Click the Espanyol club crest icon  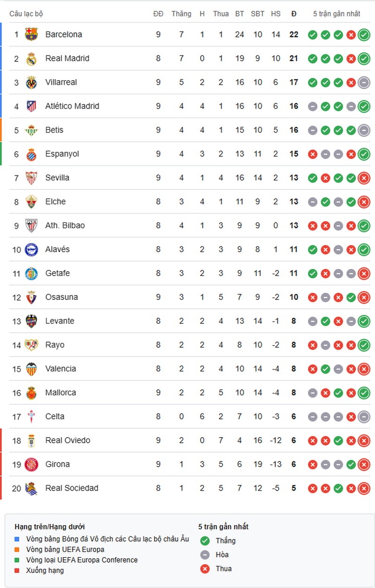(31, 154)
